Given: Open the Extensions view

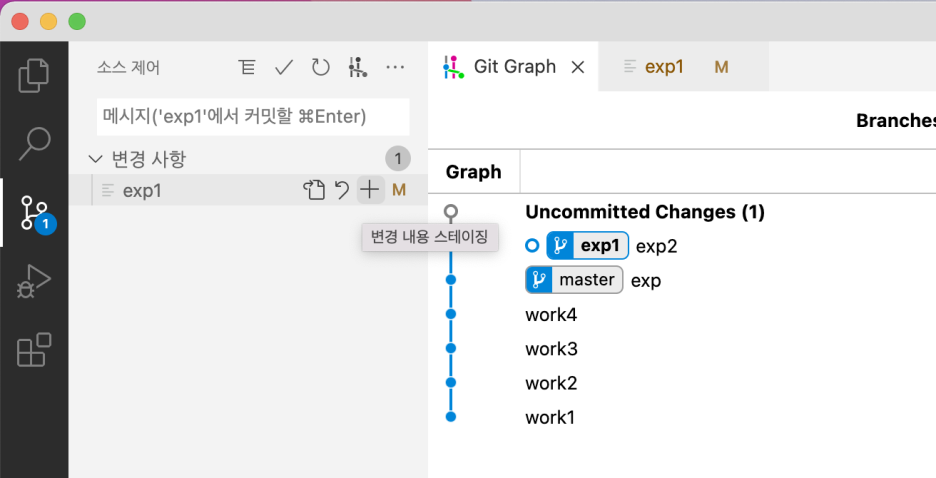Looking at the screenshot, I should [34, 350].
